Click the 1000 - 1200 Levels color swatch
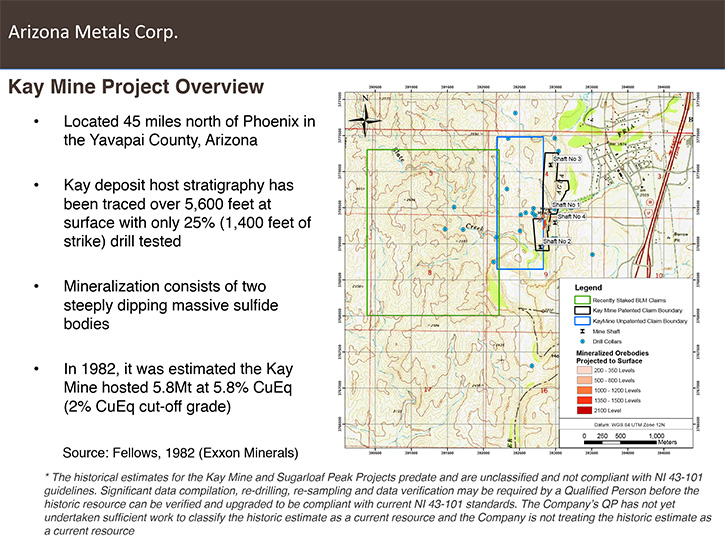 [584, 390]
